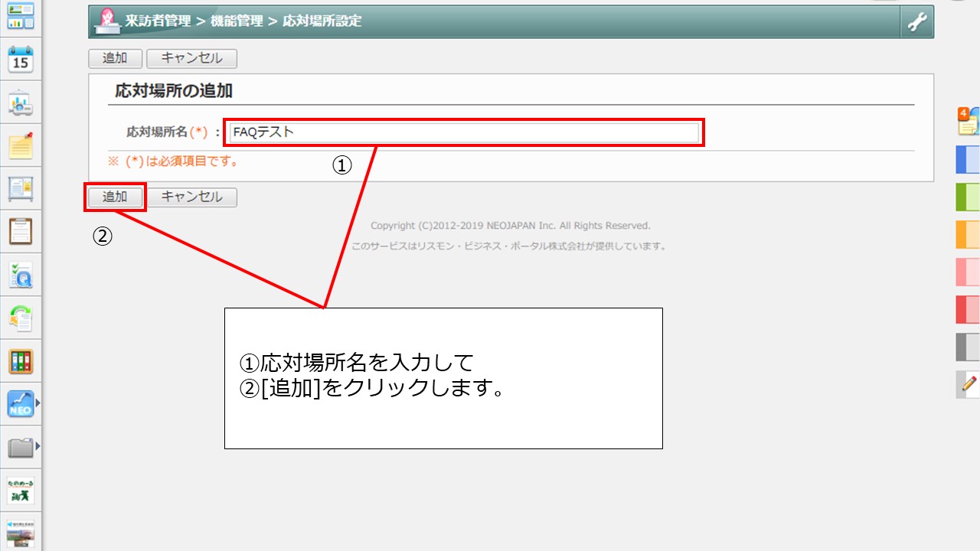980x551 pixels.
Task: Click the bottom 追加 button
Action: click(x=115, y=197)
